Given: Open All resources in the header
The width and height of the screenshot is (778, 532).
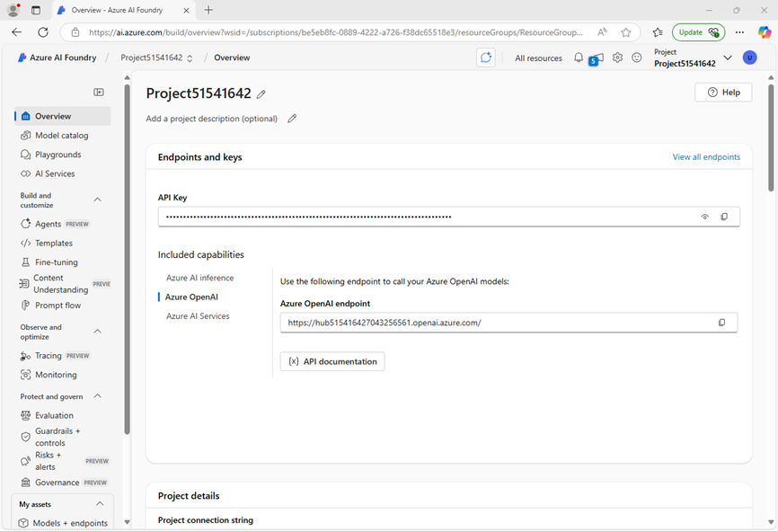Looking at the screenshot, I should (x=538, y=58).
